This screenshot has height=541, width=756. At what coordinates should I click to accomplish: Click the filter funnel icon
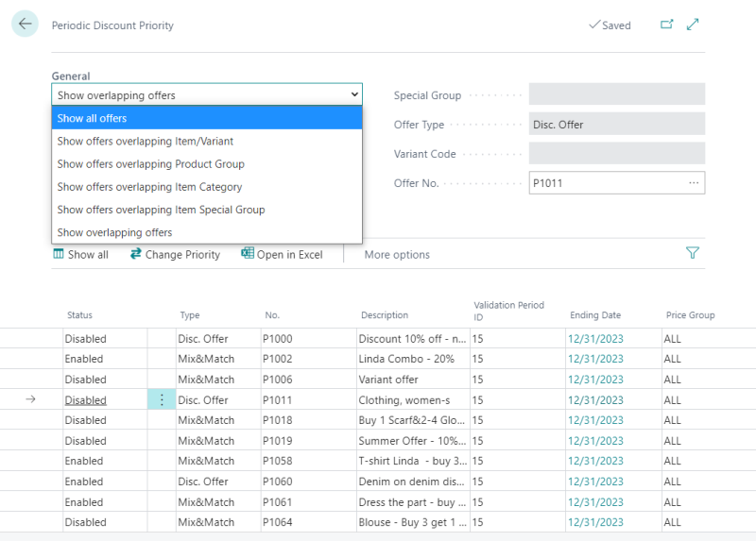(693, 253)
